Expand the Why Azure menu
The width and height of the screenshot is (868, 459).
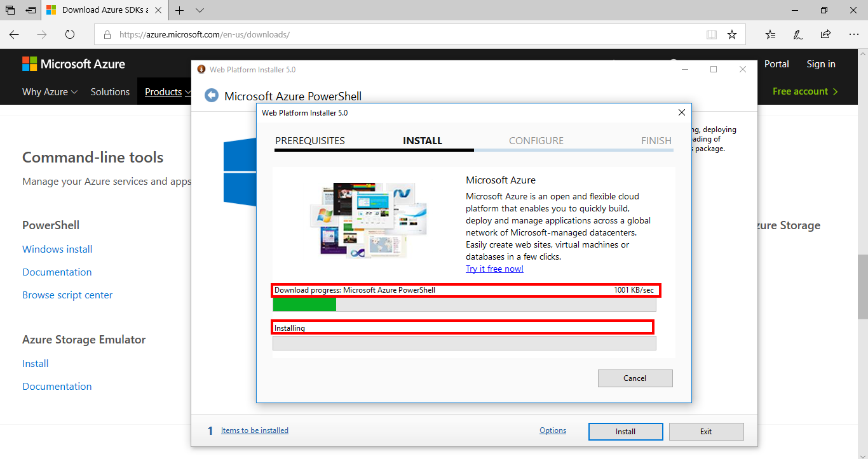[x=50, y=91]
